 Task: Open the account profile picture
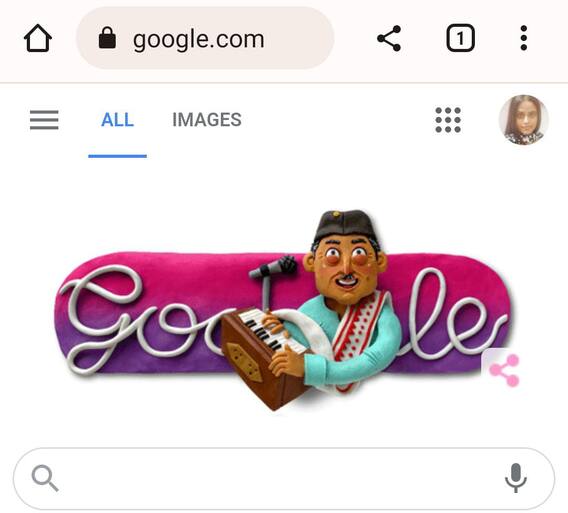(x=523, y=120)
